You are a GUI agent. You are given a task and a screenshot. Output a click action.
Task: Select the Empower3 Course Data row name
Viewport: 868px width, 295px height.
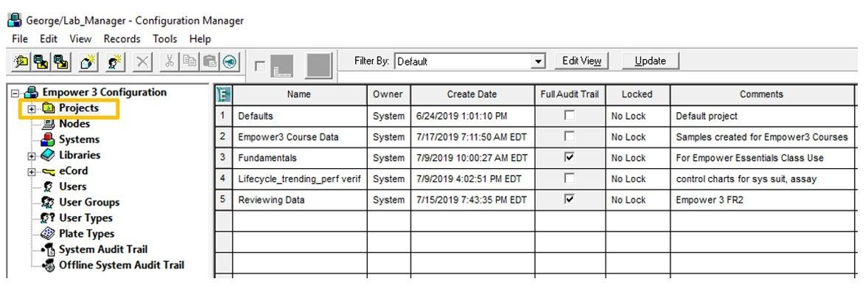point(288,137)
